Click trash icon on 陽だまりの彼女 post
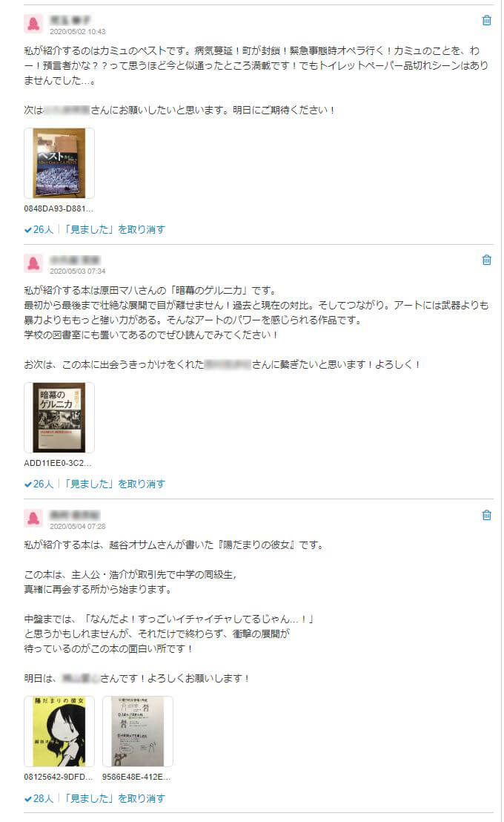Image resolution: width=504 pixels, height=822 pixels. pyautogui.click(x=486, y=516)
